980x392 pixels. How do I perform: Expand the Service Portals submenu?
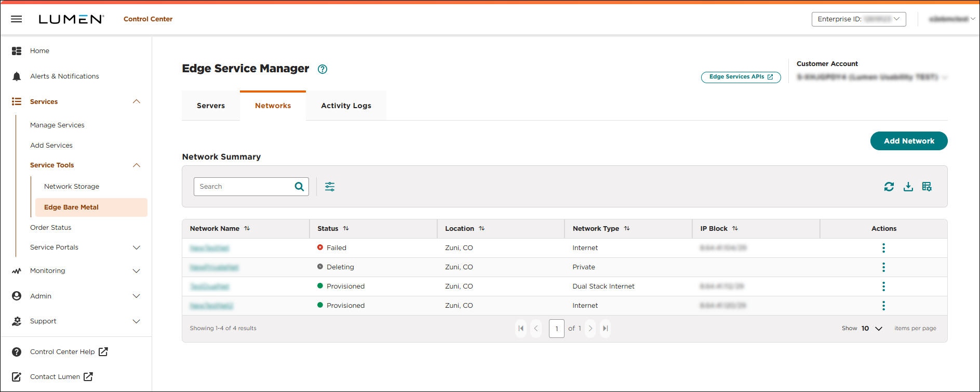137,247
